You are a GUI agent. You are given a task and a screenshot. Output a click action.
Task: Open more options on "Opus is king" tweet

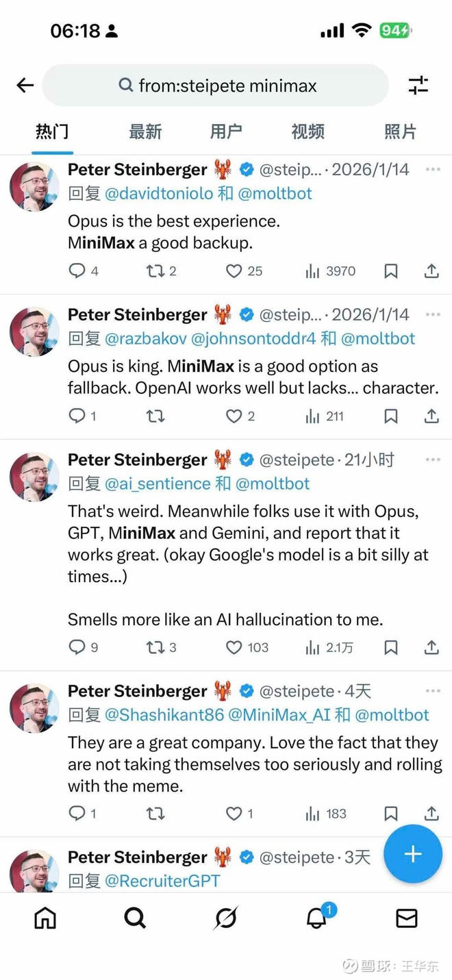pyautogui.click(x=433, y=314)
